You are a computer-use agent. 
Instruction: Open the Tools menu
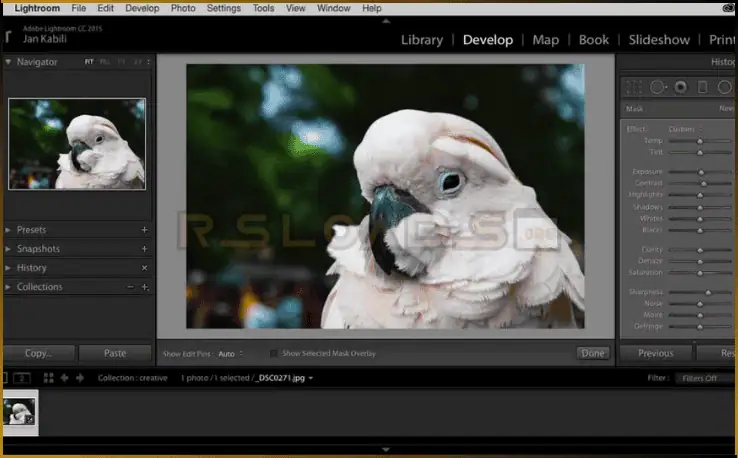263,8
